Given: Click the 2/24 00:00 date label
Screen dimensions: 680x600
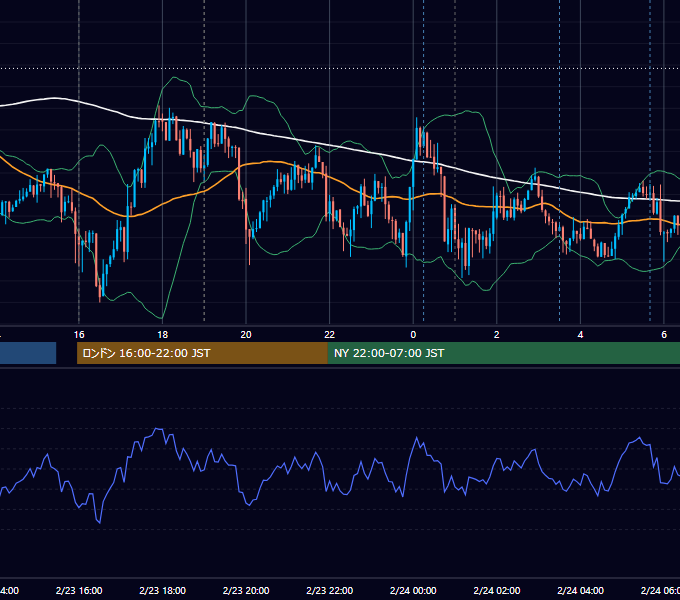Looking at the screenshot, I should coord(413,590).
